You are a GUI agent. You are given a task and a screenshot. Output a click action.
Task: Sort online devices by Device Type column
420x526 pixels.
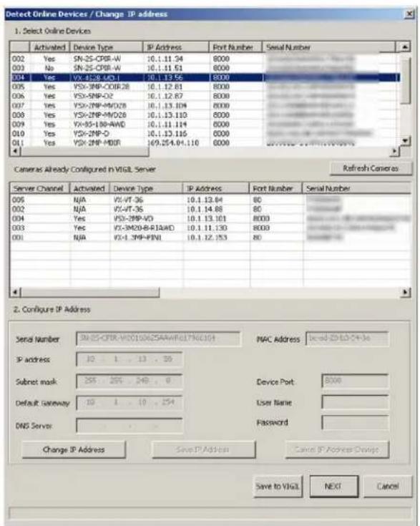click(x=107, y=47)
